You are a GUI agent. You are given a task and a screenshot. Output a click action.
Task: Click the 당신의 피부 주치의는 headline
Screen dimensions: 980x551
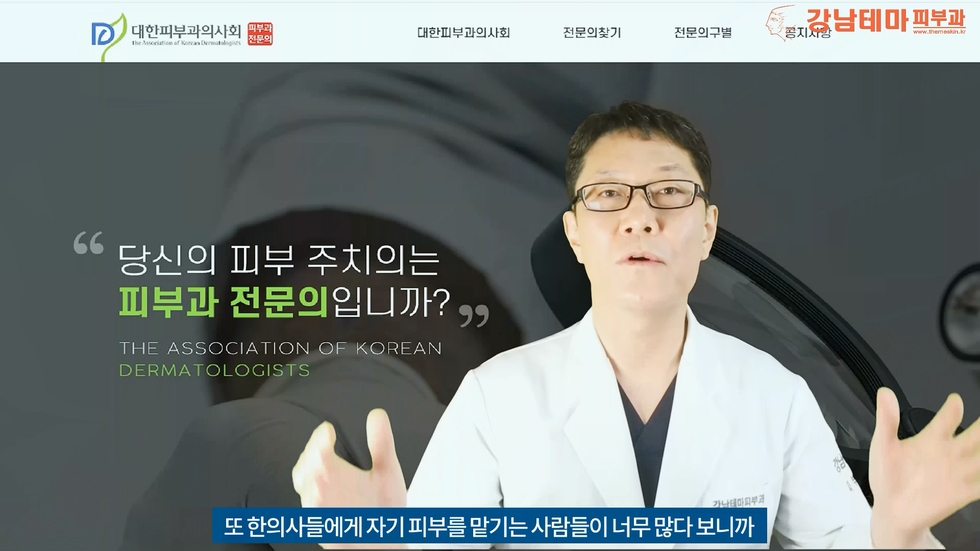click(279, 260)
